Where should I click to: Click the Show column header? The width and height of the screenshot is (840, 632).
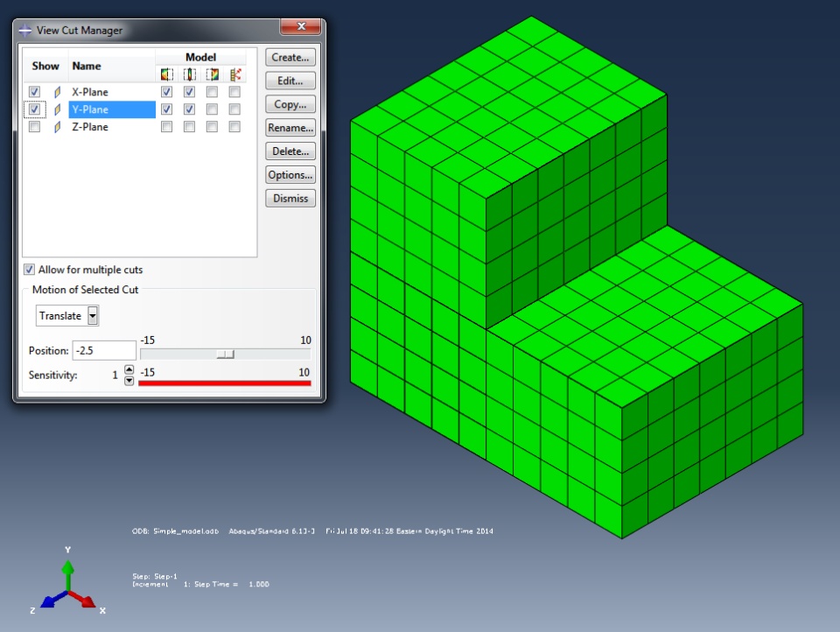pyautogui.click(x=45, y=66)
